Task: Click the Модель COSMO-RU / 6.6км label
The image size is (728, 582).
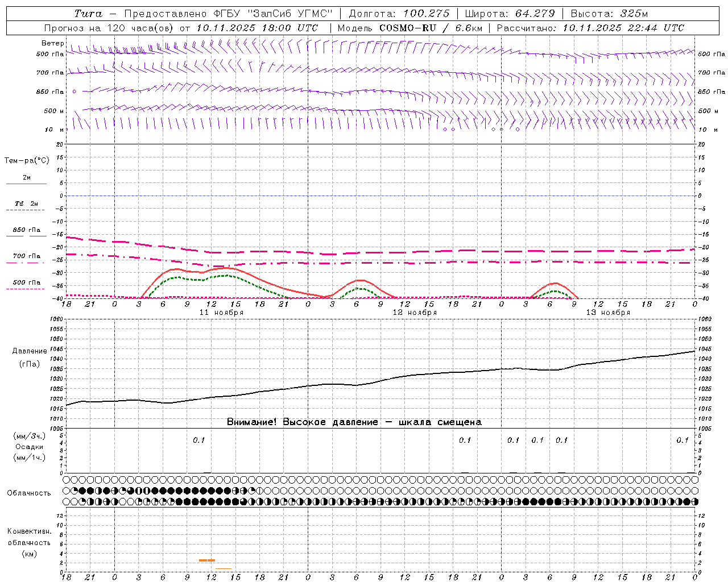Action: coord(410,28)
